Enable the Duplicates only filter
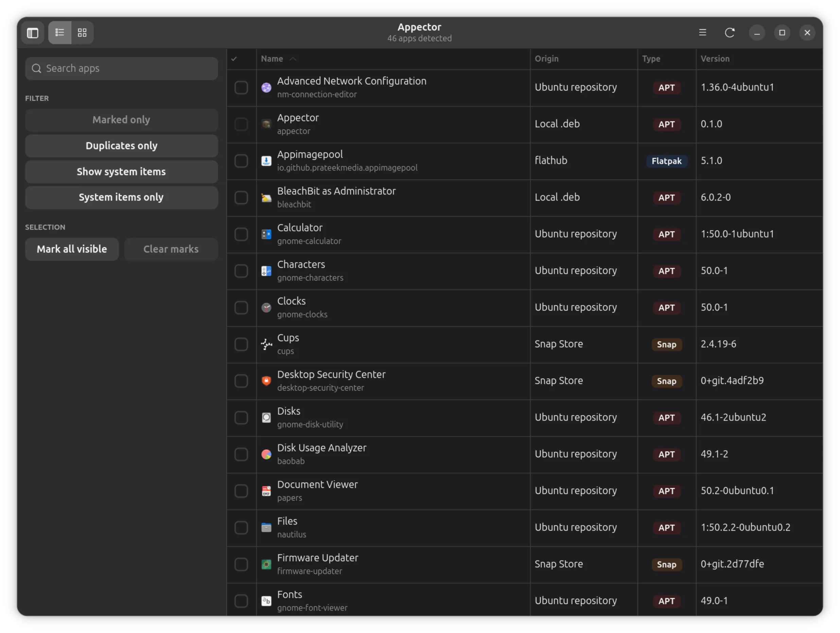This screenshot has width=840, height=633. (x=122, y=146)
